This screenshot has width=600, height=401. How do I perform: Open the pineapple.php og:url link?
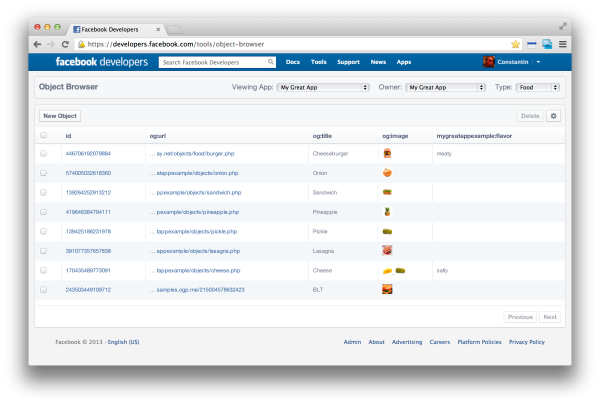194,212
